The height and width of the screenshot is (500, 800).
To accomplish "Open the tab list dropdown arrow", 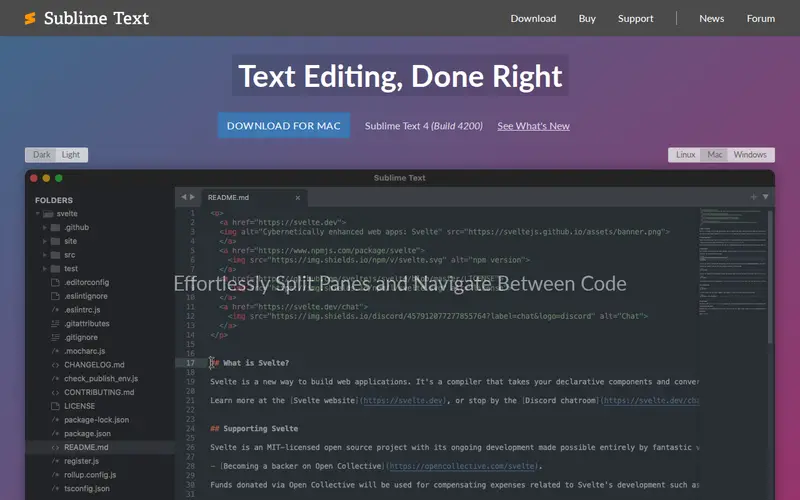I will (x=765, y=197).
